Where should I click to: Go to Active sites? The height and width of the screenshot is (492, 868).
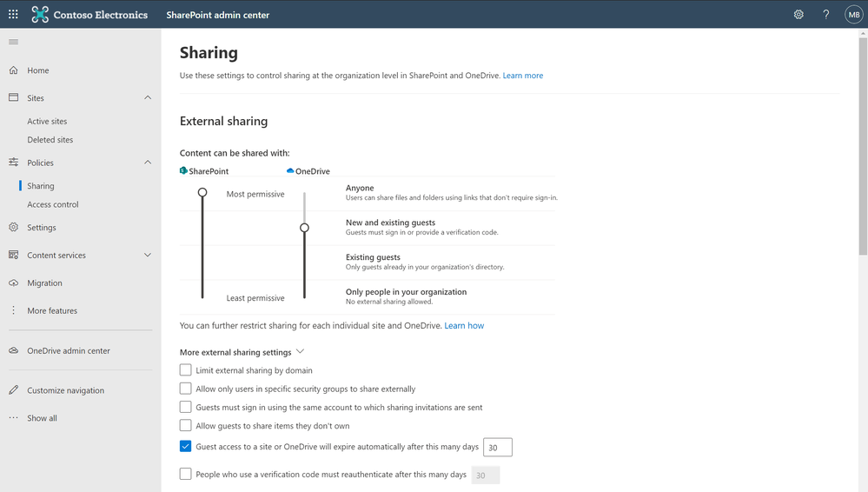click(47, 122)
